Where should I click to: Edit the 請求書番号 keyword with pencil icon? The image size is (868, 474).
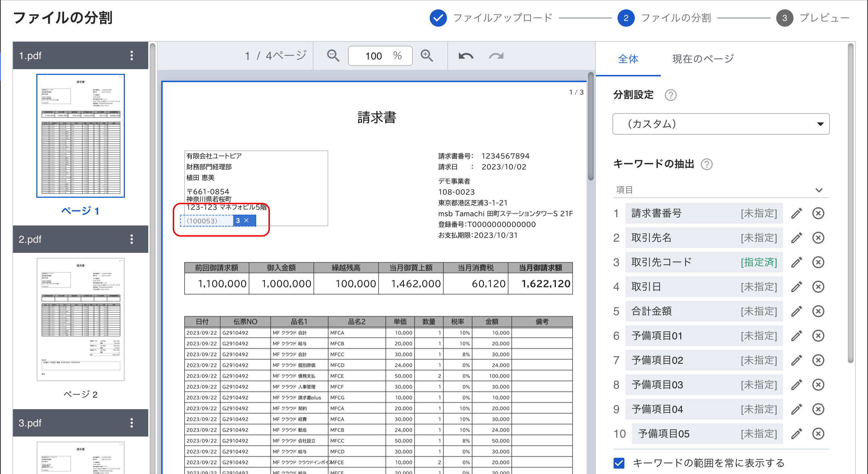tap(797, 213)
